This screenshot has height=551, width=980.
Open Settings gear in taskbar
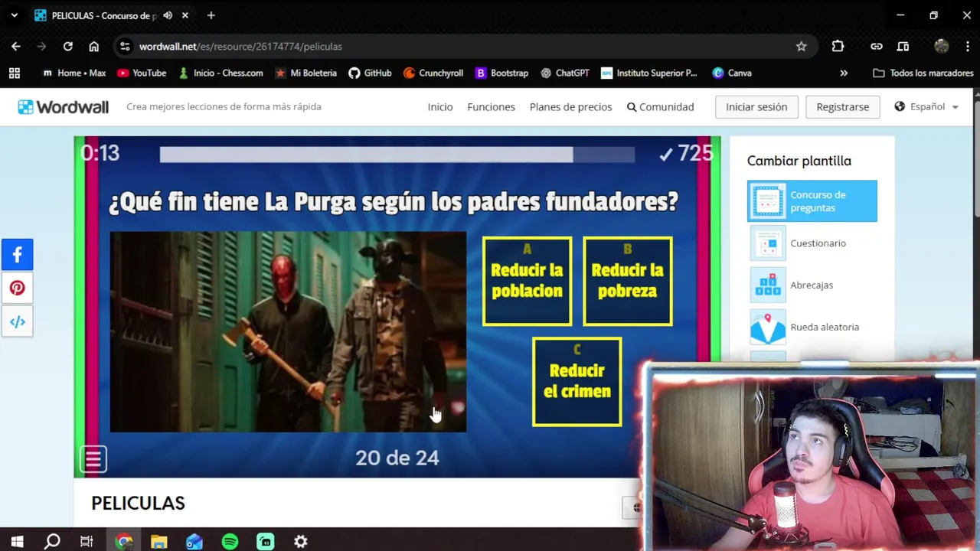click(301, 542)
